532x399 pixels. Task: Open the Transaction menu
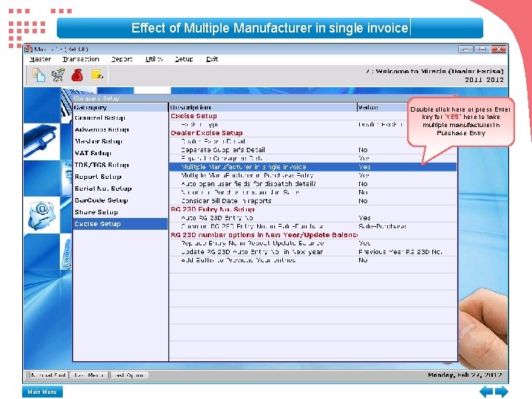pyautogui.click(x=81, y=59)
